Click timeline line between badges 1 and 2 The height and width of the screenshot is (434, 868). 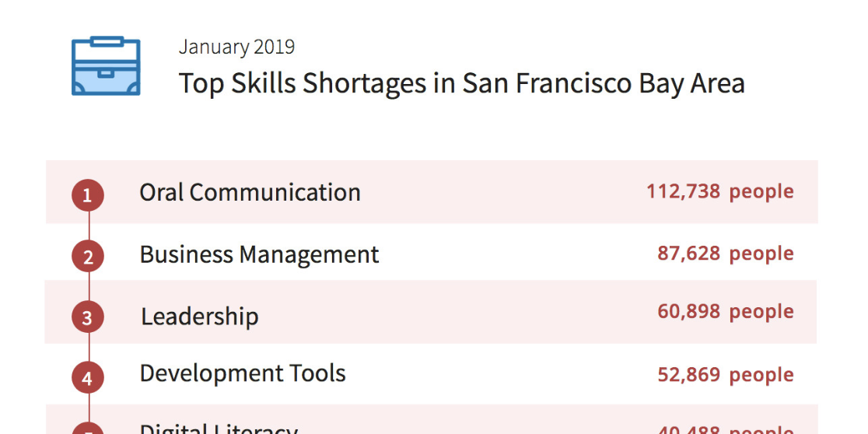(x=89, y=226)
